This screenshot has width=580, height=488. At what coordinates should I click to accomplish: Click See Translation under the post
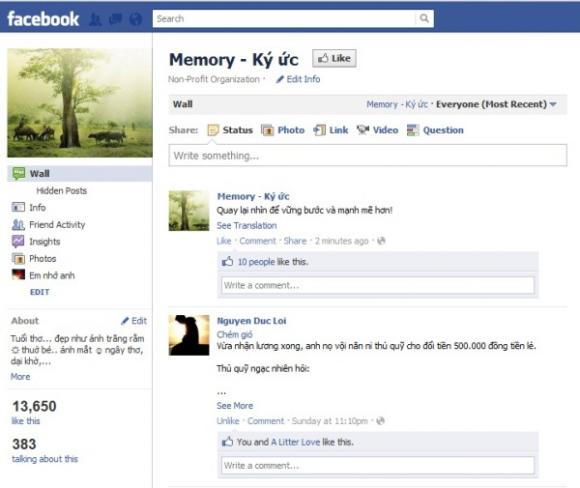pyautogui.click(x=247, y=225)
